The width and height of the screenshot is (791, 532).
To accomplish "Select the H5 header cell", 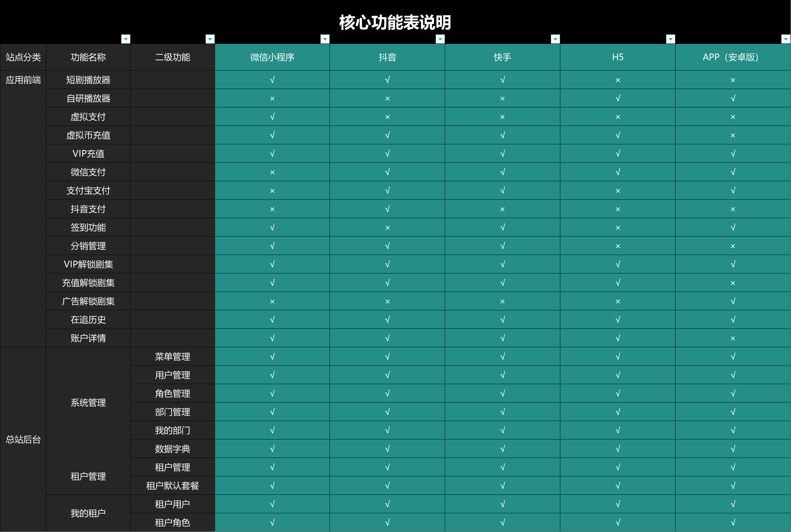I will tap(617, 57).
